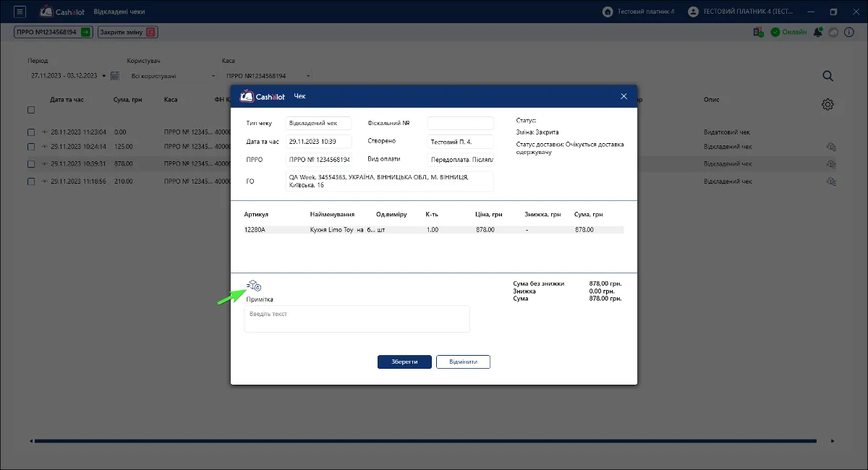Click the delivery status icon above Примітка
868x470 pixels.
tap(254, 286)
